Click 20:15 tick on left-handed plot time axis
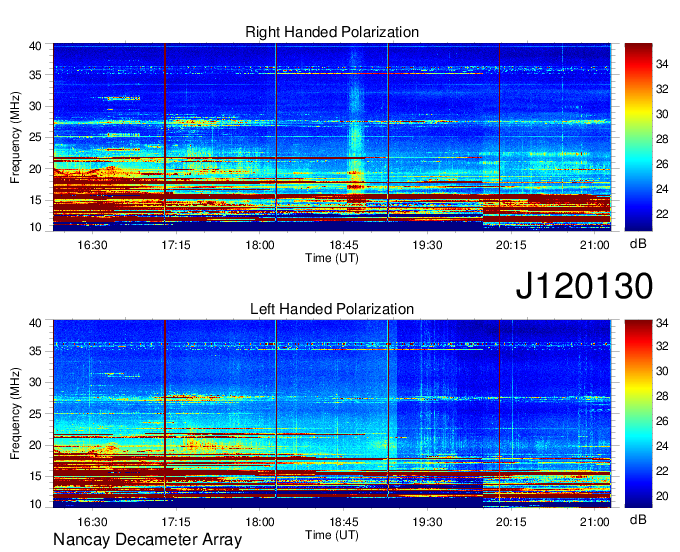680x552 pixels. tap(511, 522)
